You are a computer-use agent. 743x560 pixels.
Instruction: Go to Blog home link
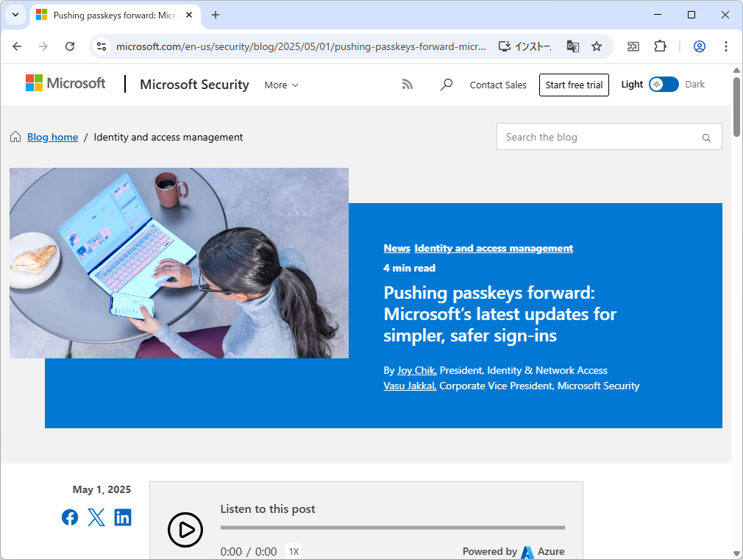52,137
